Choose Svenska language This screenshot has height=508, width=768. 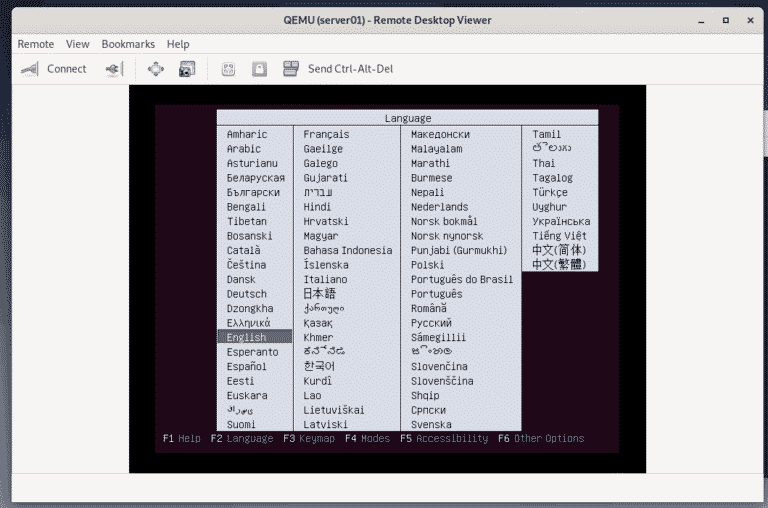(x=431, y=424)
